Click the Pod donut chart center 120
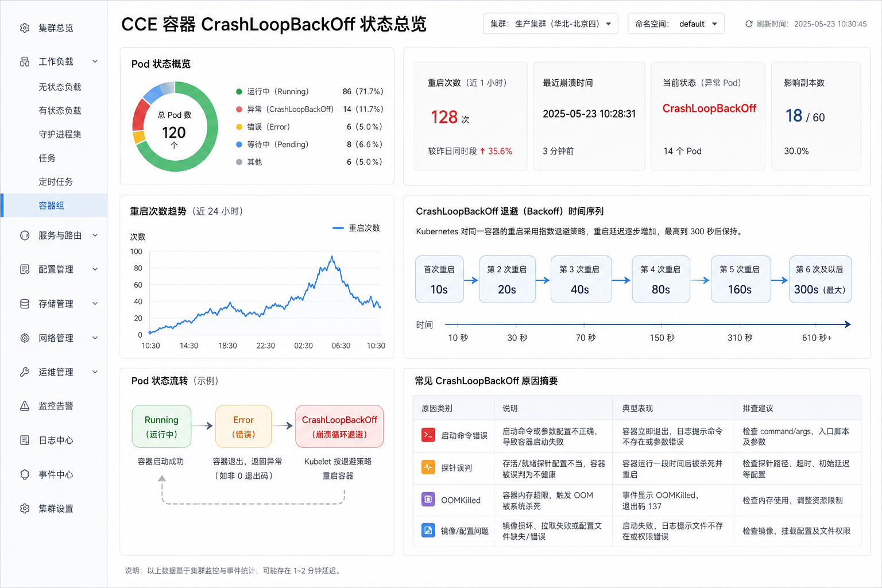This screenshot has width=882, height=588. (174, 133)
